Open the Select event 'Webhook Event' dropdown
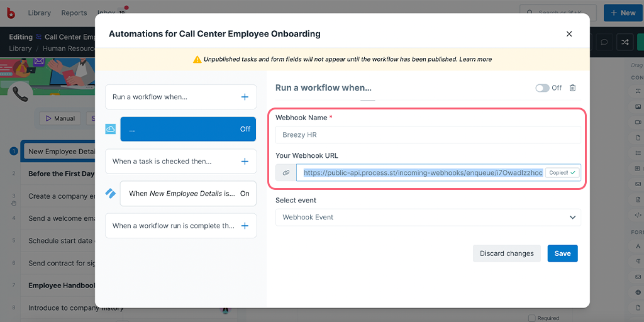This screenshot has width=644, height=322. pyautogui.click(x=428, y=217)
